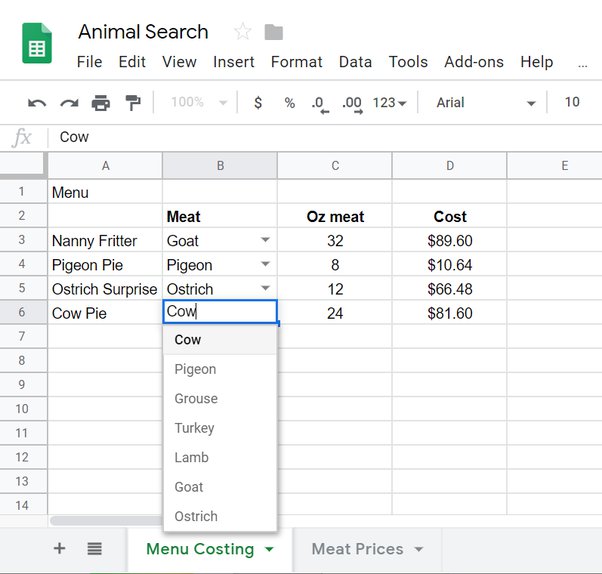Click the Redo arrow
The height and width of the screenshot is (574, 602).
tap(69, 103)
